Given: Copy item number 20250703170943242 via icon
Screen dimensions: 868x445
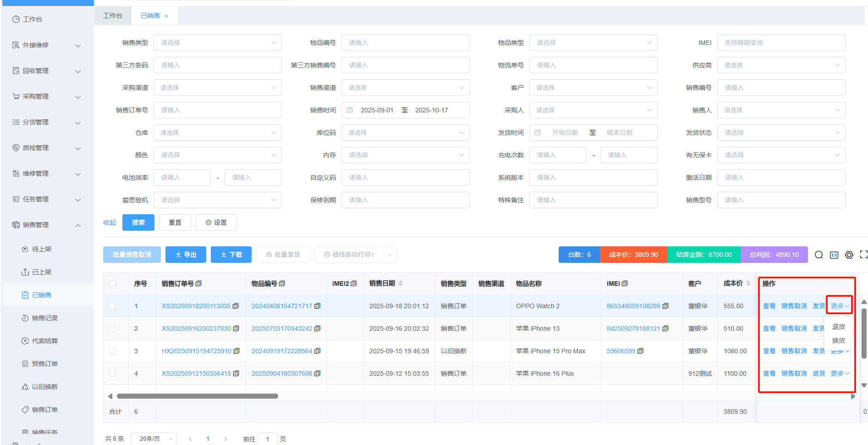Looking at the screenshot, I should (x=317, y=328).
